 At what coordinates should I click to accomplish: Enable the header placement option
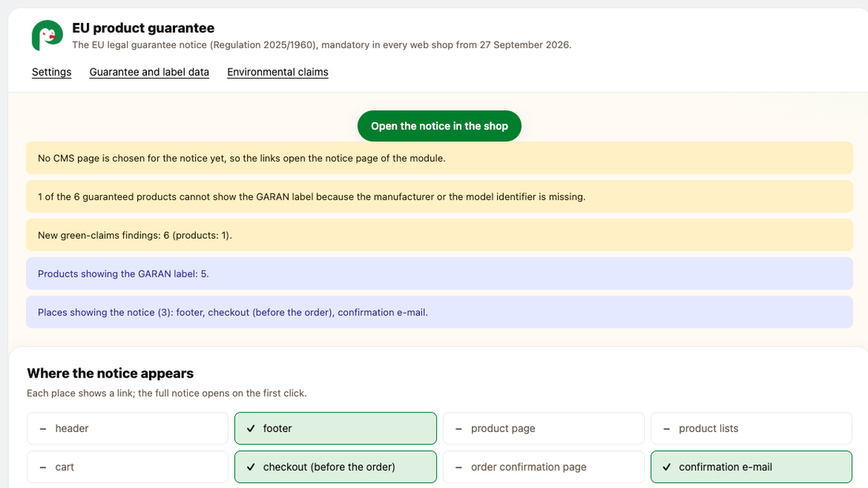pos(127,428)
